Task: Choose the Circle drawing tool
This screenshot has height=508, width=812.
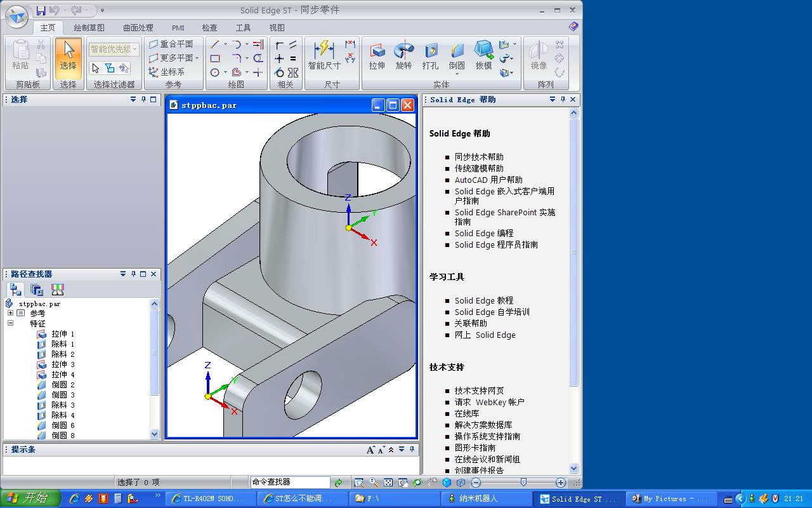Action: pyautogui.click(x=215, y=72)
